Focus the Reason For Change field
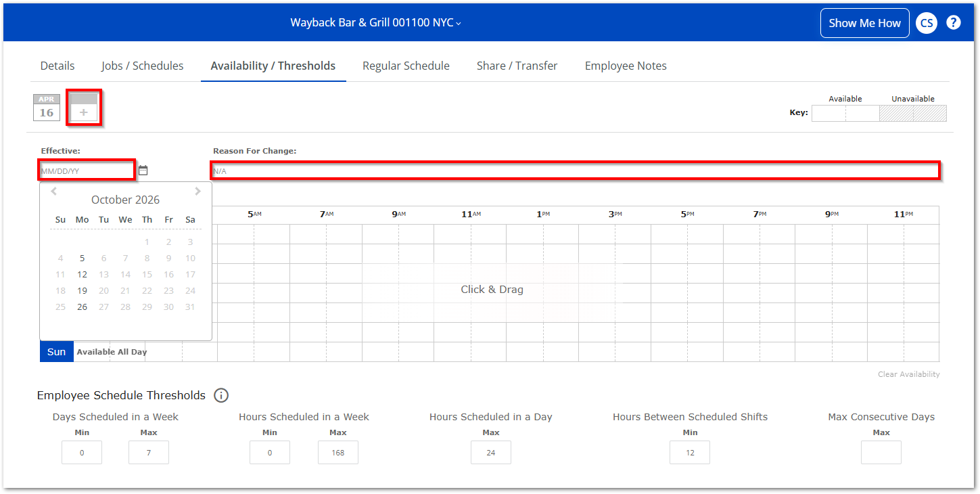The image size is (980, 494). tap(575, 171)
